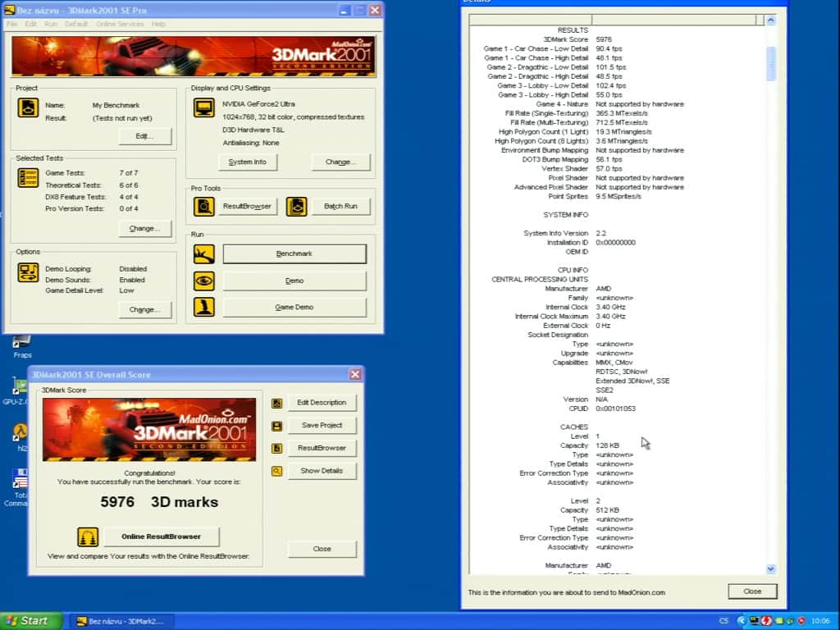Click the ResultBrowser button in the score dialog
Image resolution: width=840 pixels, height=630 pixels.
coord(322,448)
